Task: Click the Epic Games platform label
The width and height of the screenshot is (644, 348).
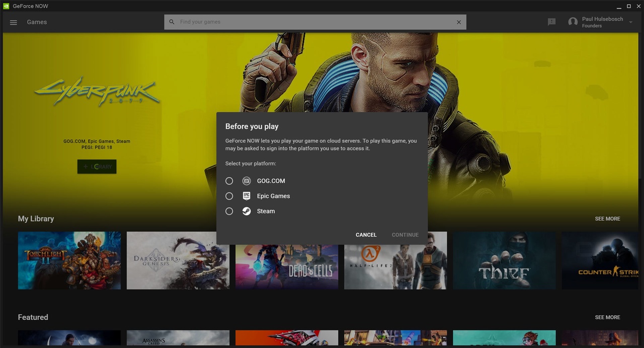Action: 273,196
